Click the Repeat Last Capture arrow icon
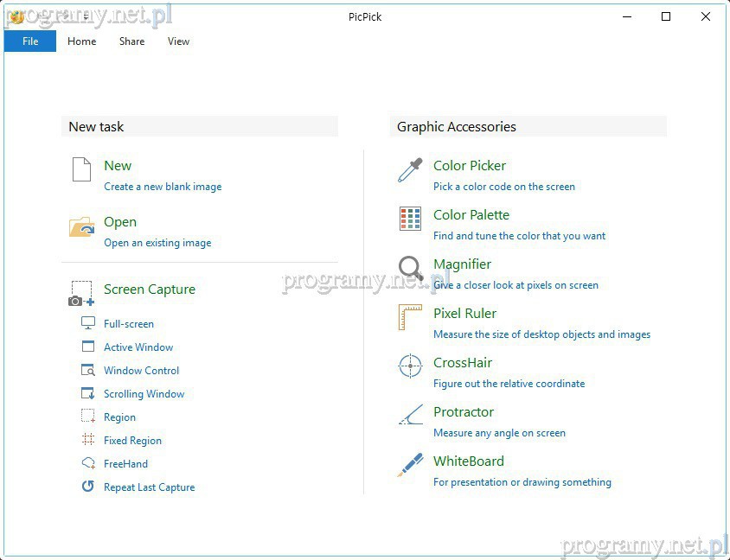Screen dimensions: 730x560 coord(88,487)
